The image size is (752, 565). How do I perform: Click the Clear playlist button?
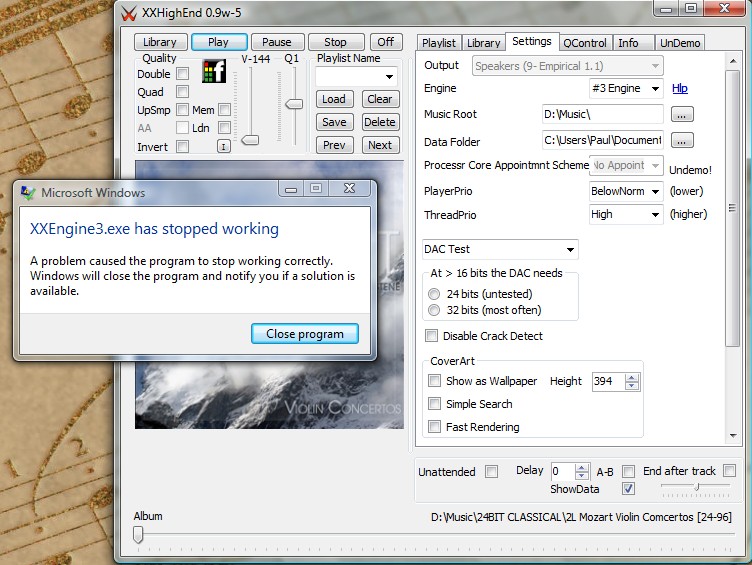point(380,99)
